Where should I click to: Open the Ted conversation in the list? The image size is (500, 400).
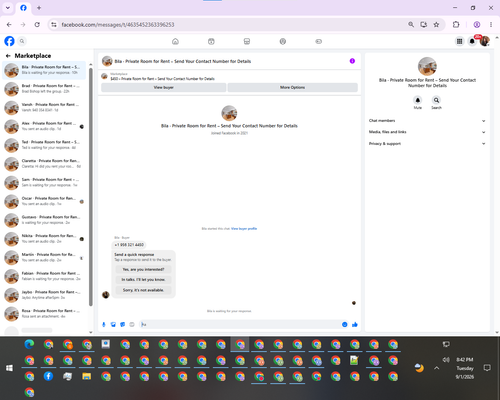click(44, 145)
